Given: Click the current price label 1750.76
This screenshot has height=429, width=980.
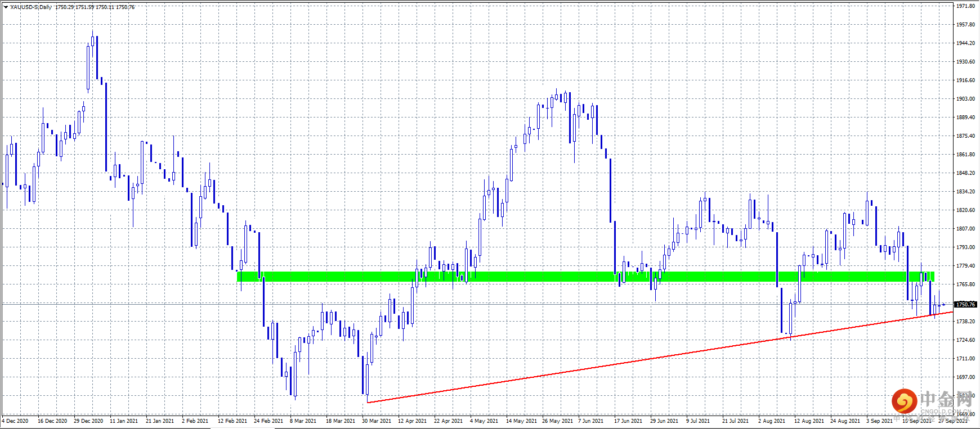Looking at the screenshot, I should pos(965,304).
